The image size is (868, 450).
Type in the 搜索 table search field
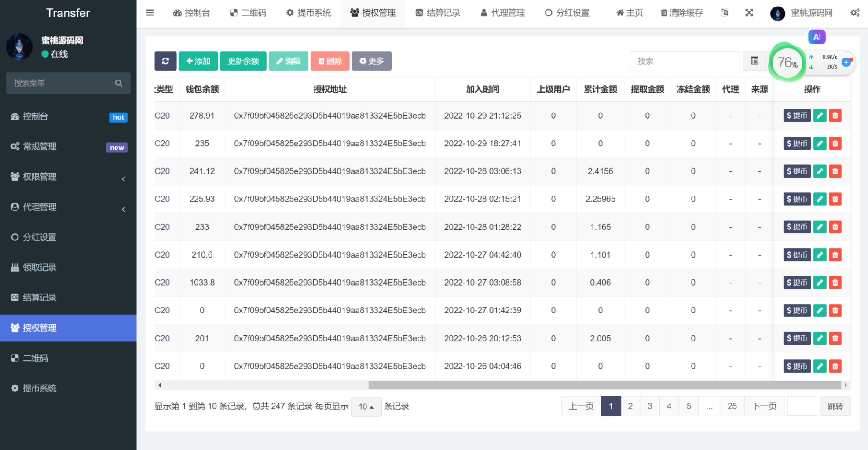pyautogui.click(x=685, y=61)
